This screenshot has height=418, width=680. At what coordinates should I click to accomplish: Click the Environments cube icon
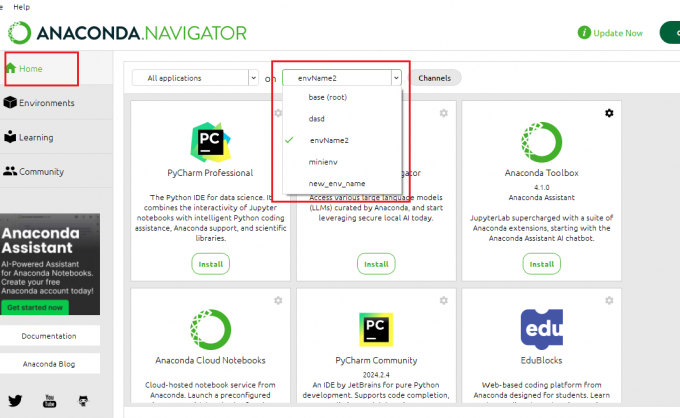[10, 102]
